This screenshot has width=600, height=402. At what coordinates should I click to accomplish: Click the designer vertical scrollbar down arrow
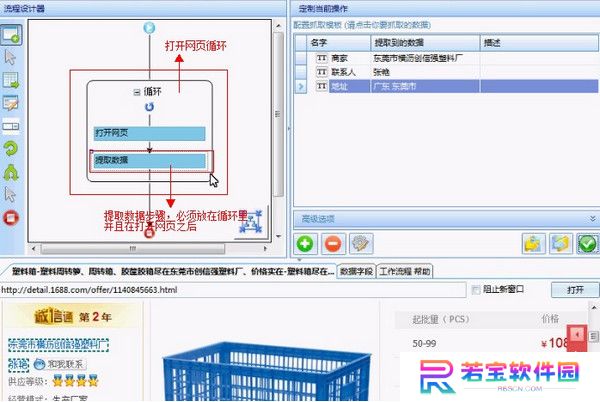(278, 237)
